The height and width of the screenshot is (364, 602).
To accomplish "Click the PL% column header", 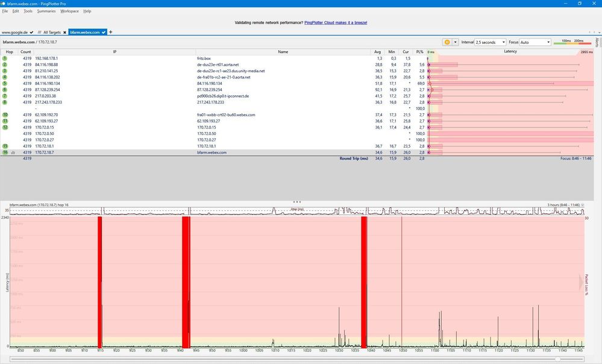I will tap(419, 52).
